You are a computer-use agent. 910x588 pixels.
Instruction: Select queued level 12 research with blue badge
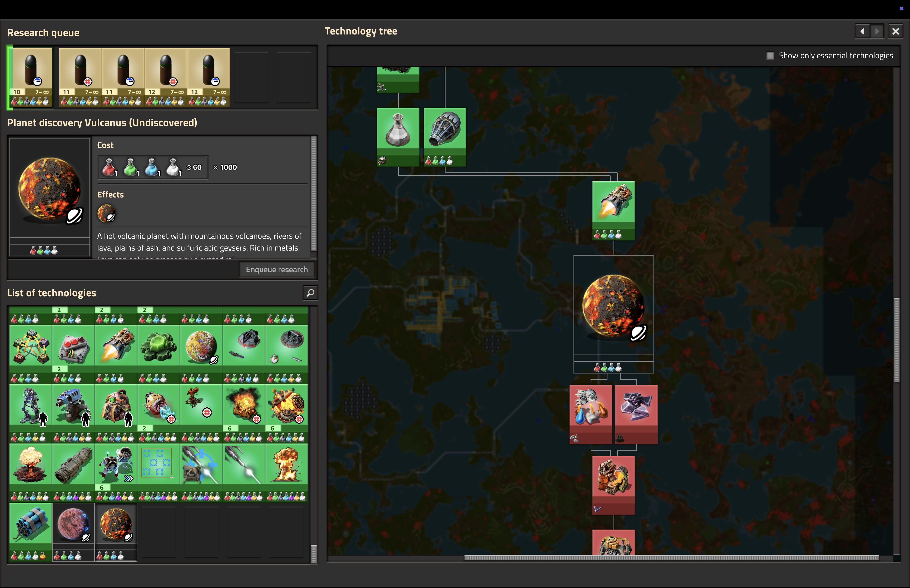point(209,77)
